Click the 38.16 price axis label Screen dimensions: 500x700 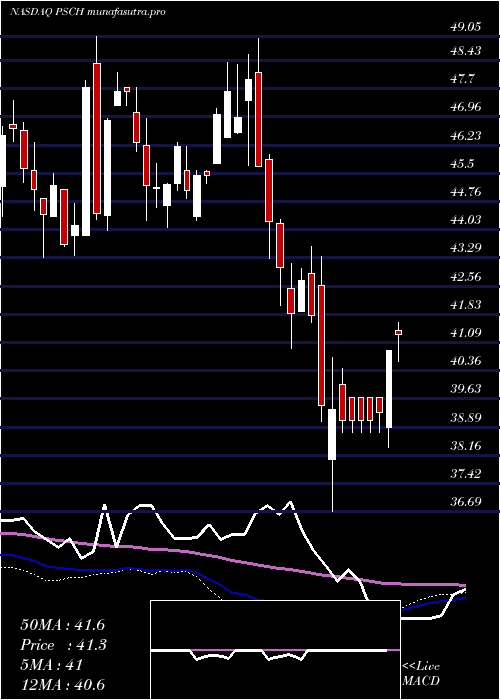coord(465,446)
